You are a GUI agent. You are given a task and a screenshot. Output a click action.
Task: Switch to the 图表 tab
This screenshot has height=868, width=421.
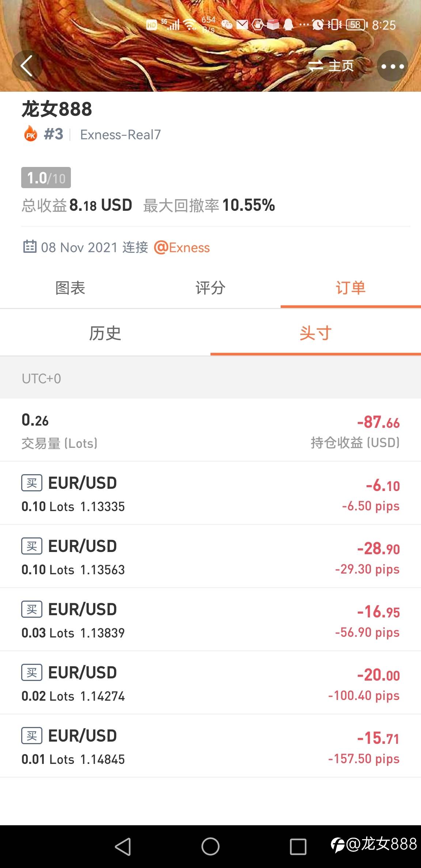70,288
